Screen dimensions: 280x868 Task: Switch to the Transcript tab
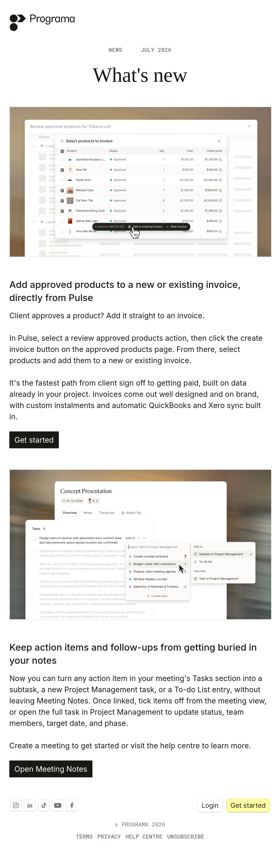point(107,513)
